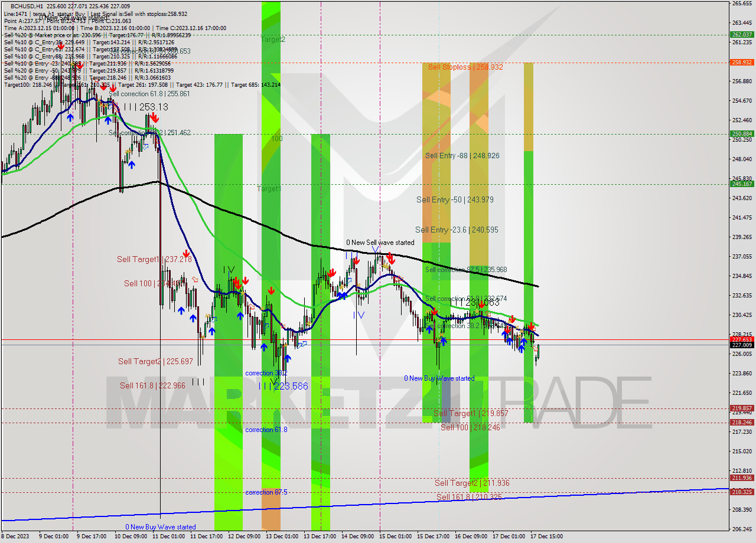
Task: Click the 'Target1' label on the green band
Action: coord(269,189)
